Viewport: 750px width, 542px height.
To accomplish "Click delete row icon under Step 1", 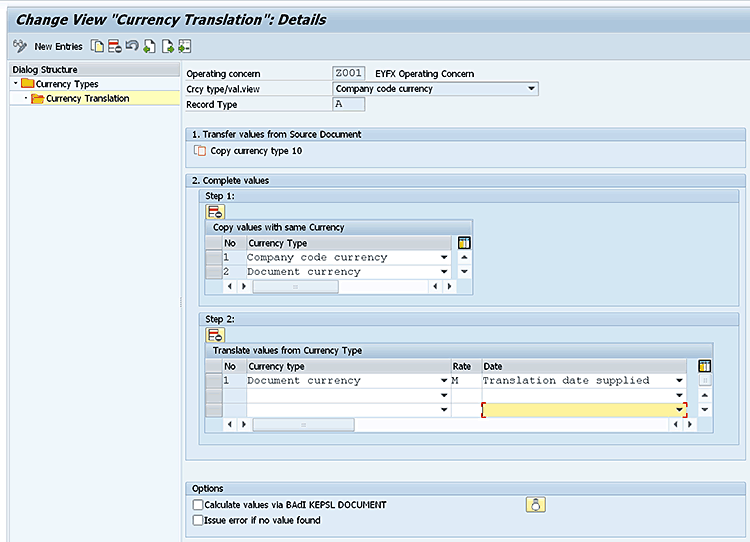I will pos(215,212).
